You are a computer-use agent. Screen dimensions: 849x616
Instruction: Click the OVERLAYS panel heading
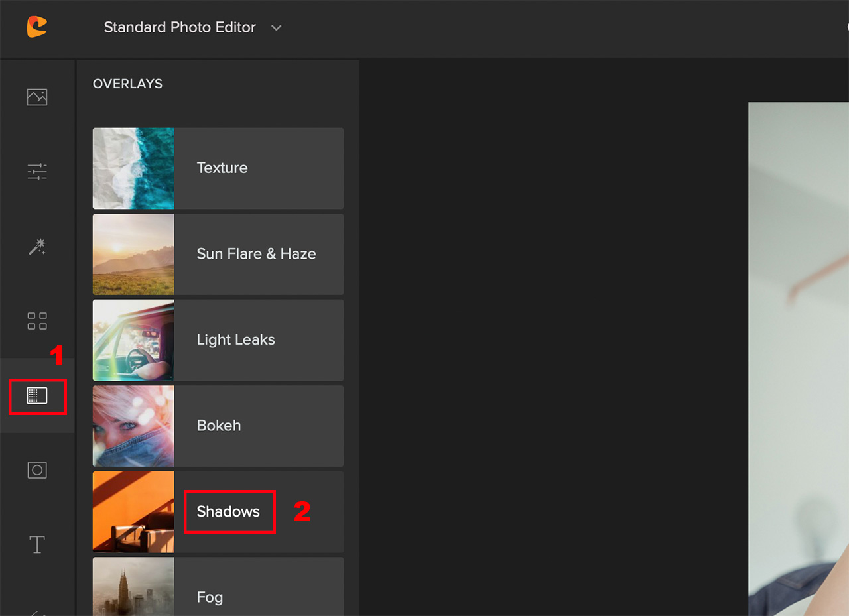click(x=127, y=84)
